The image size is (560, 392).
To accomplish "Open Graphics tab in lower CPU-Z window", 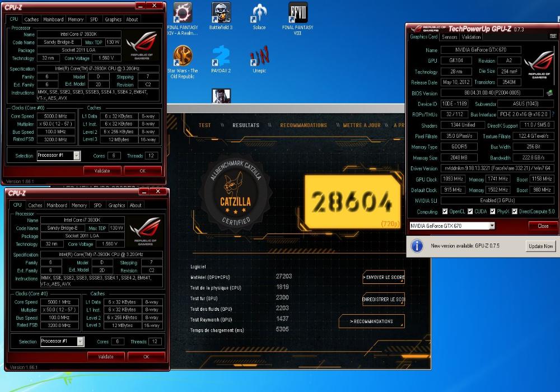I will (117, 206).
